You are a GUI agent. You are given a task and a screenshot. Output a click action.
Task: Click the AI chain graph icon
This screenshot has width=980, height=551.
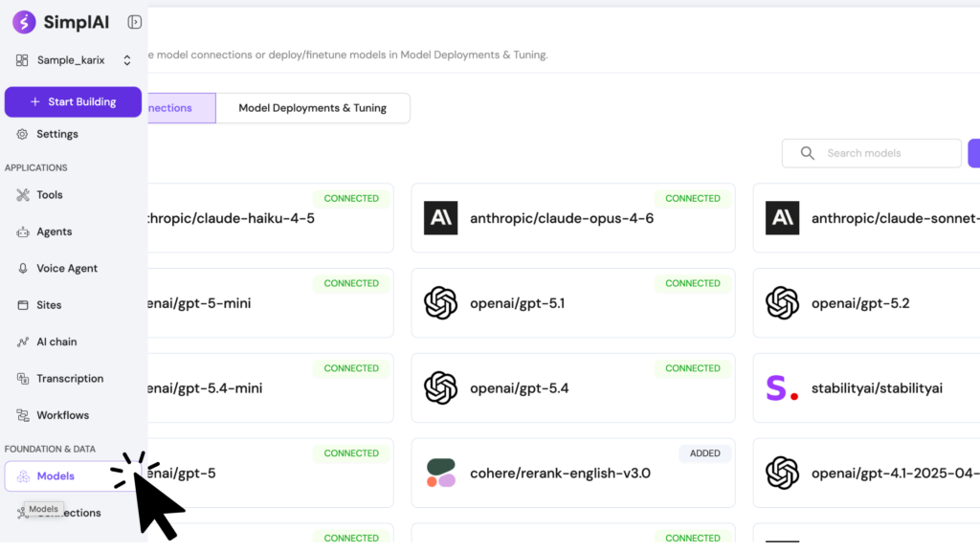coord(23,342)
